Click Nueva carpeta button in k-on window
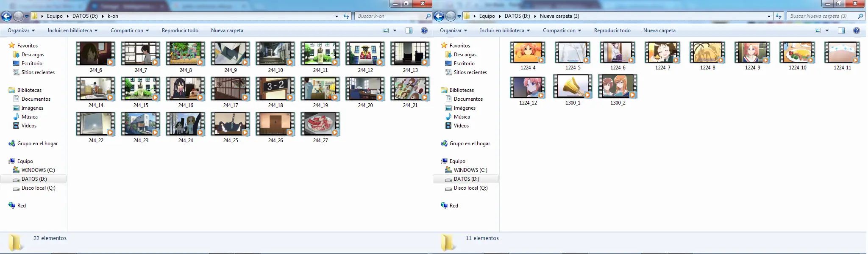The width and height of the screenshot is (868, 254). click(227, 30)
